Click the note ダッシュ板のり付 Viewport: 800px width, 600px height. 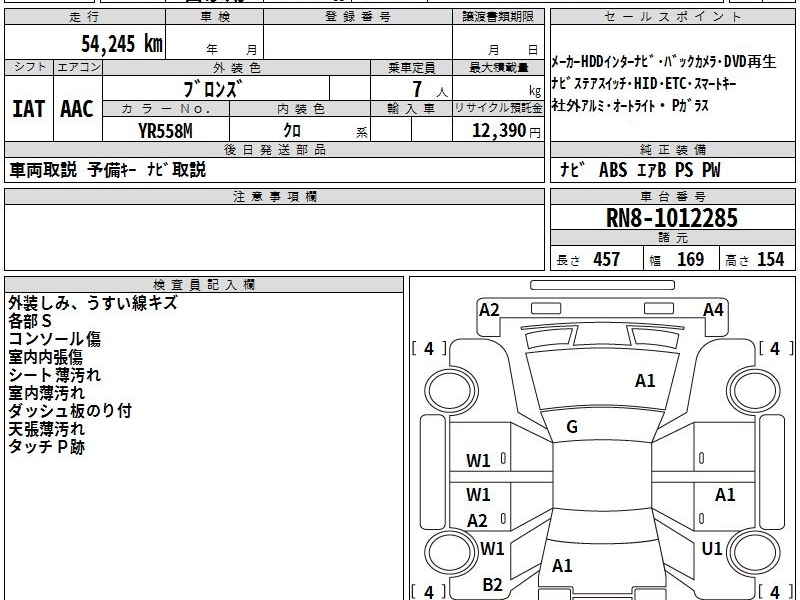point(70,411)
